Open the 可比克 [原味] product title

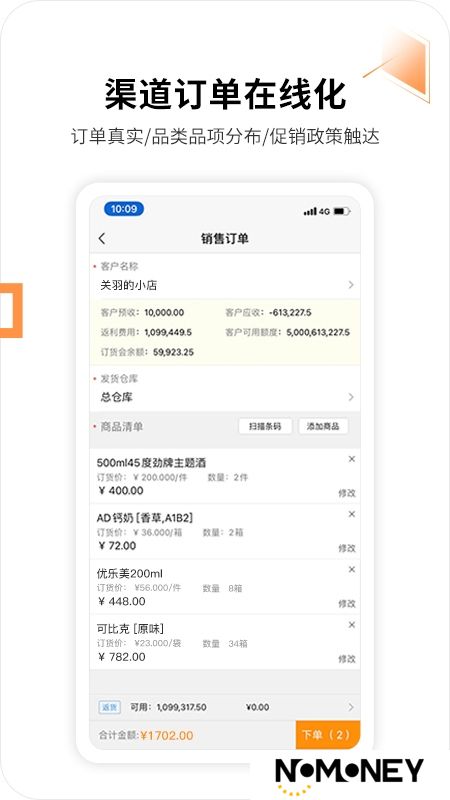tap(131, 629)
